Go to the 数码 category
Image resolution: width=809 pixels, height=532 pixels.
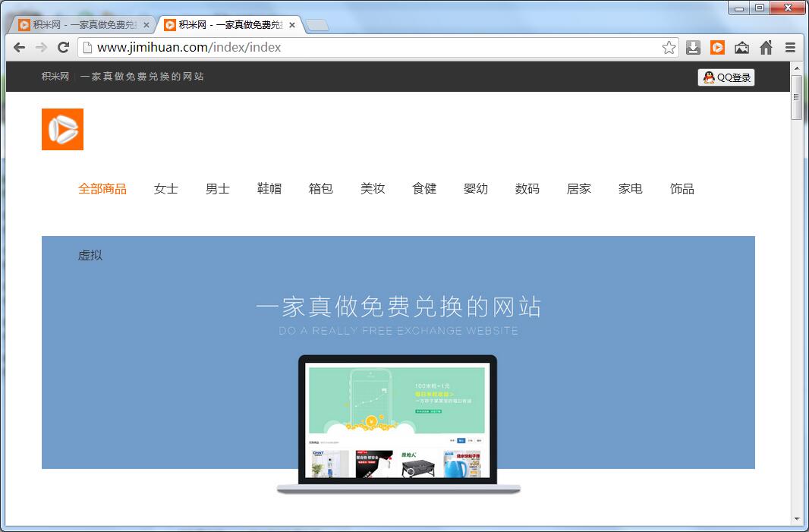tap(527, 189)
